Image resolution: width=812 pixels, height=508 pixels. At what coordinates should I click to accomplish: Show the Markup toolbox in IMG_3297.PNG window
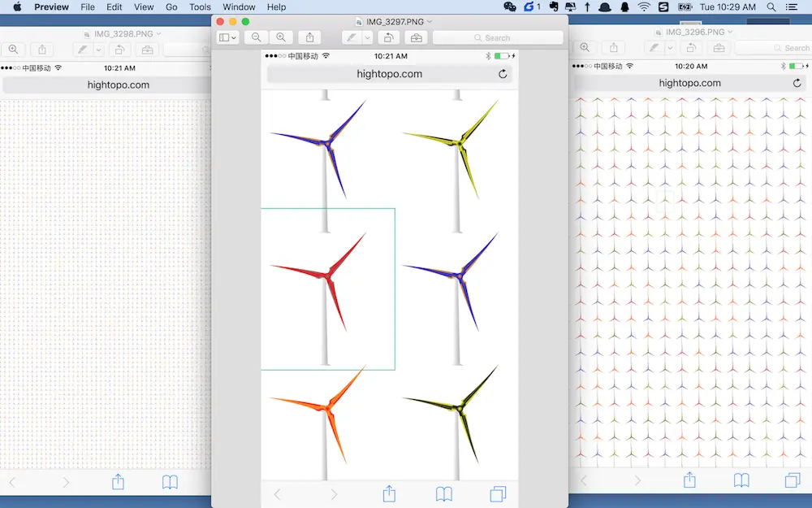click(x=417, y=37)
